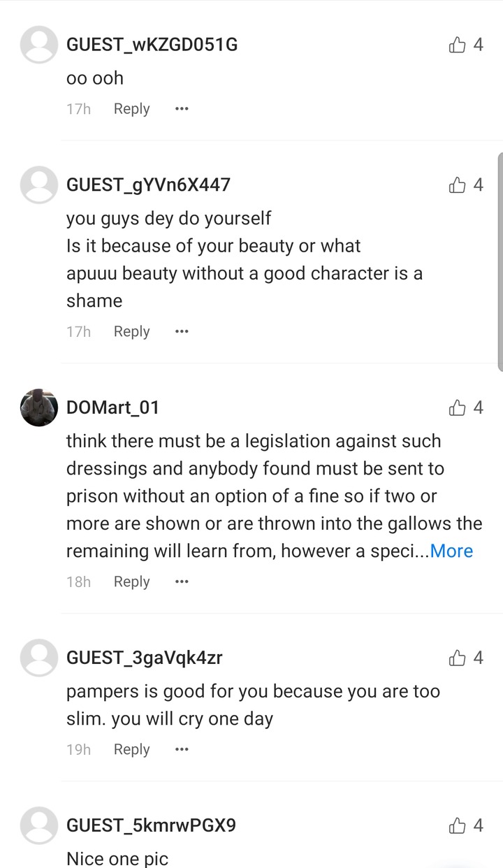The image size is (503, 868).
Task: Open DOMart_01's profile picture
Action: coord(39,407)
